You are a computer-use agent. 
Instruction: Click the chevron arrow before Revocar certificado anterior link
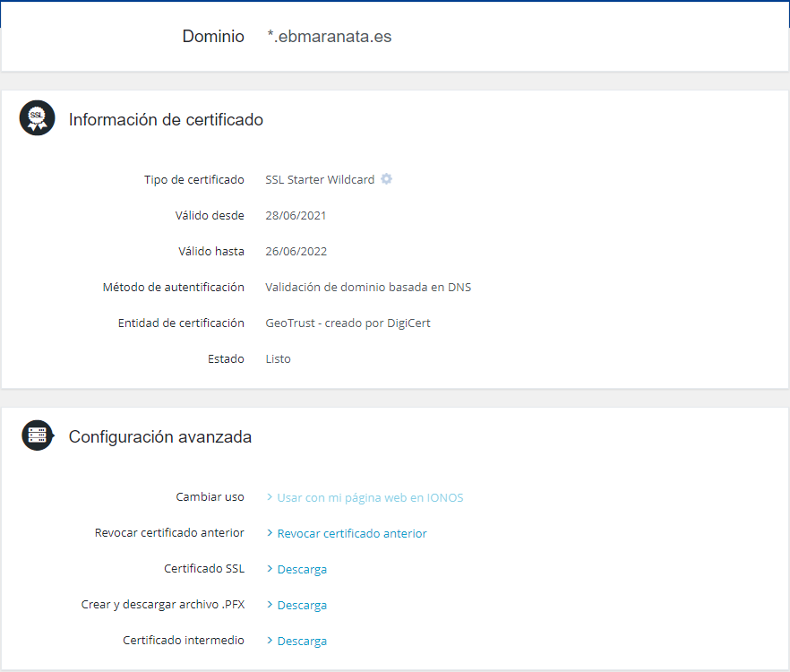pyautogui.click(x=269, y=533)
